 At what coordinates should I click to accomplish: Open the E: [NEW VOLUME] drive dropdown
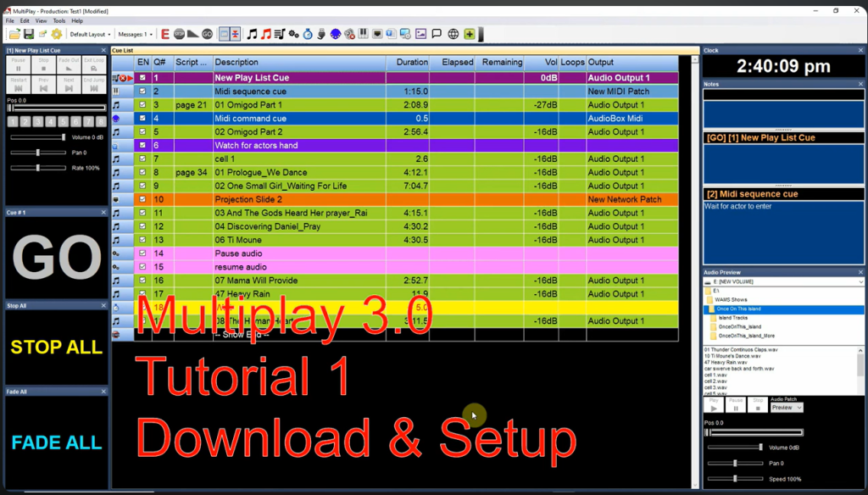782,282
